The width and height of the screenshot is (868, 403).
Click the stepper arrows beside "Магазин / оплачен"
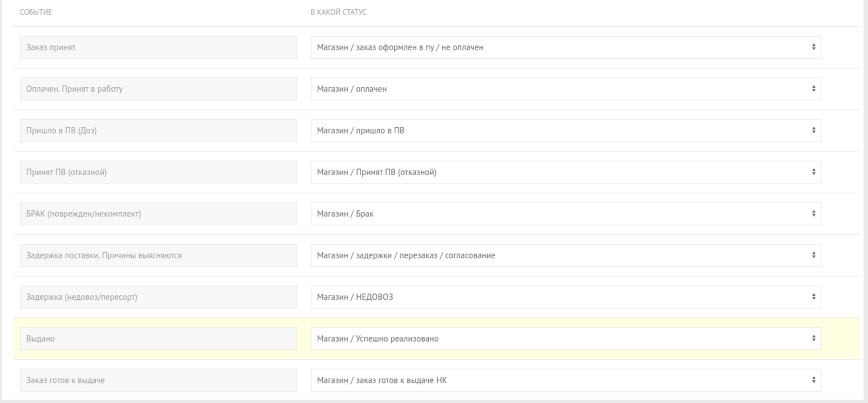pyautogui.click(x=814, y=88)
